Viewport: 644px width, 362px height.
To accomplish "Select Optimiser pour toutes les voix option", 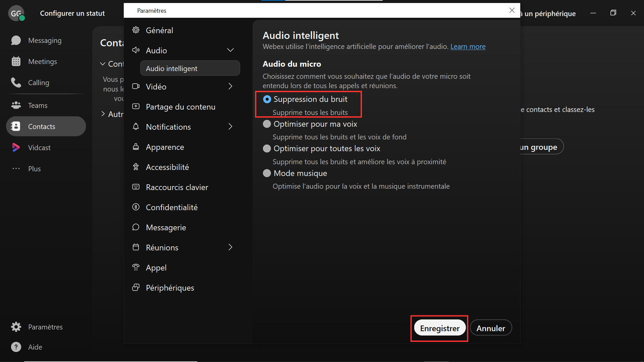I will tap(267, 148).
